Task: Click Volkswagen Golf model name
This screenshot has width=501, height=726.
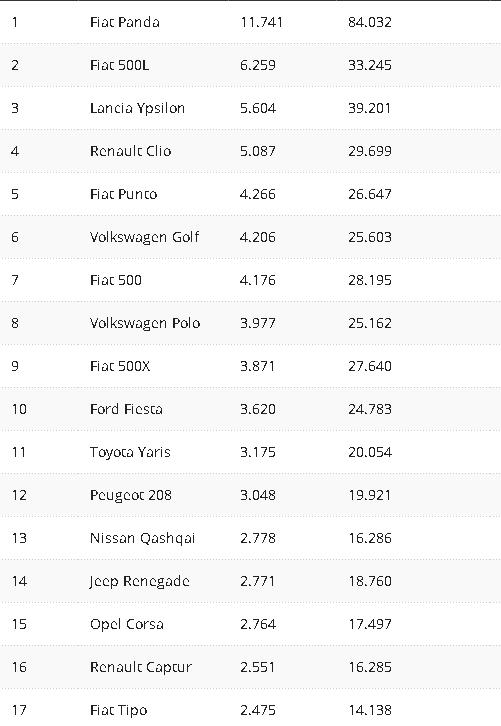Action: pyautogui.click(x=144, y=238)
